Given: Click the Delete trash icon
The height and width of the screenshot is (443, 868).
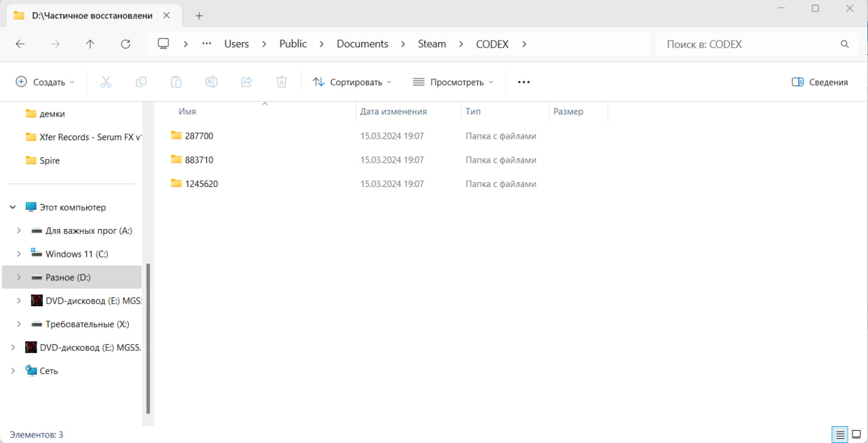Looking at the screenshot, I should point(281,82).
